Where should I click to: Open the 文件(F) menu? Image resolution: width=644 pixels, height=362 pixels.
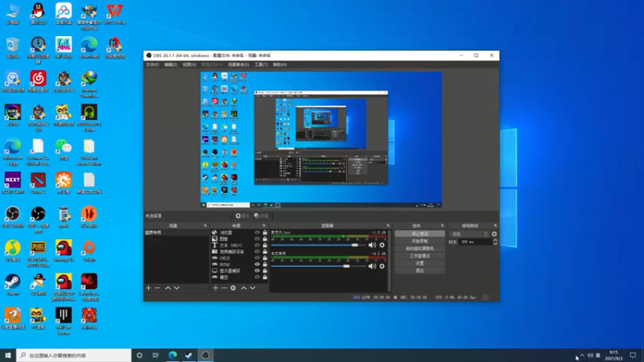click(152, 64)
